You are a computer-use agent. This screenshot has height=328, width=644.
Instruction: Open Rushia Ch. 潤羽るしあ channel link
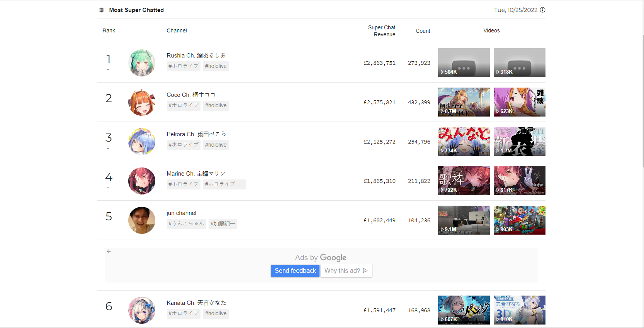(196, 56)
